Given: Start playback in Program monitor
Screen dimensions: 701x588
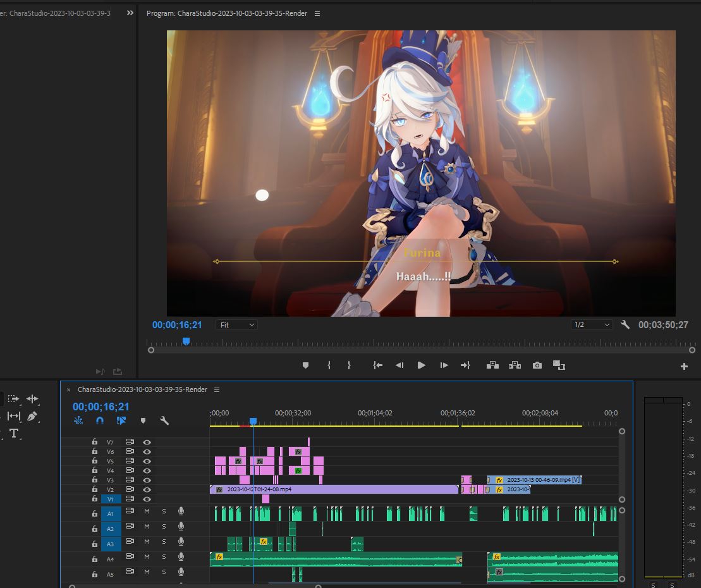Looking at the screenshot, I should (421, 365).
